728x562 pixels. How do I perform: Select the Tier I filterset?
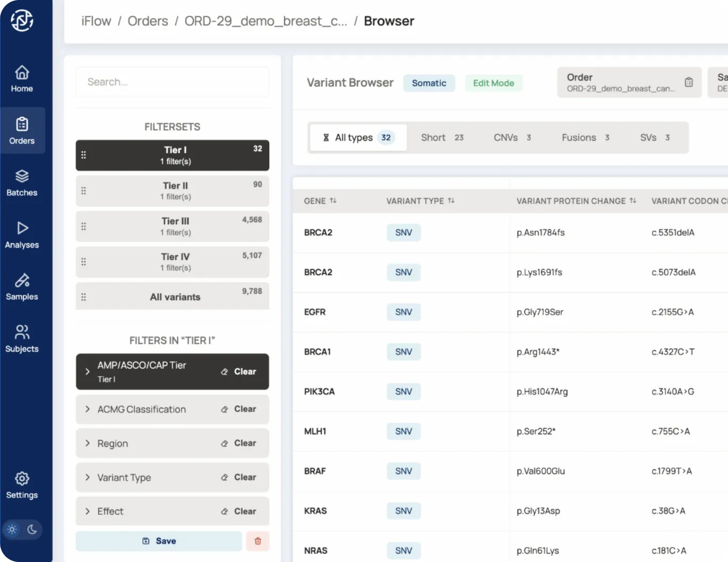tap(173, 155)
